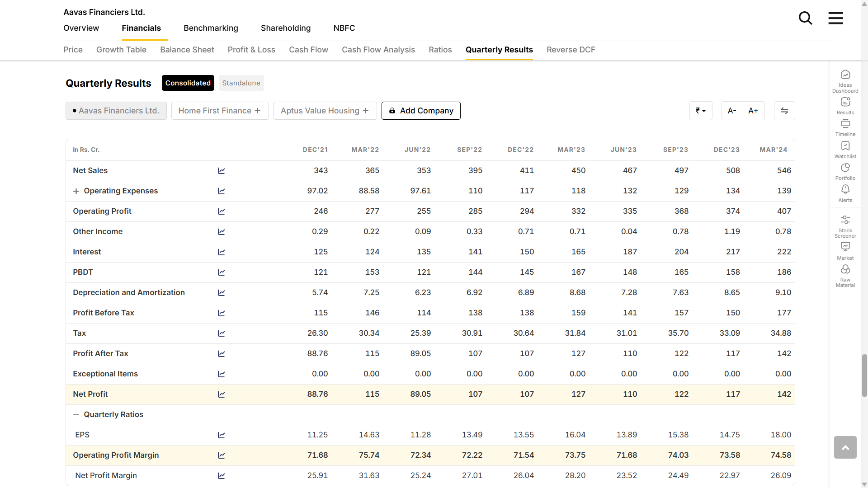Click chart icon for EPS row

221,435
